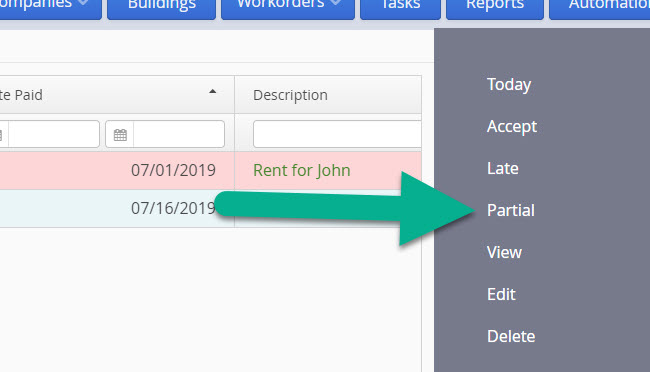Choose Accept from the context menu
650x372 pixels.
(512, 126)
